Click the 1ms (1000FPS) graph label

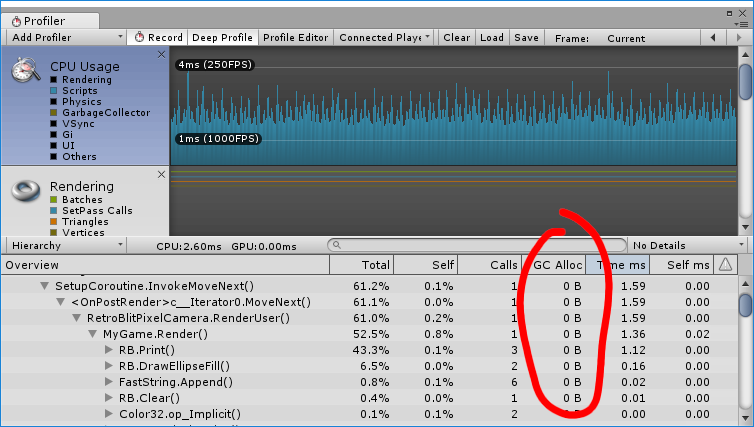(218, 138)
